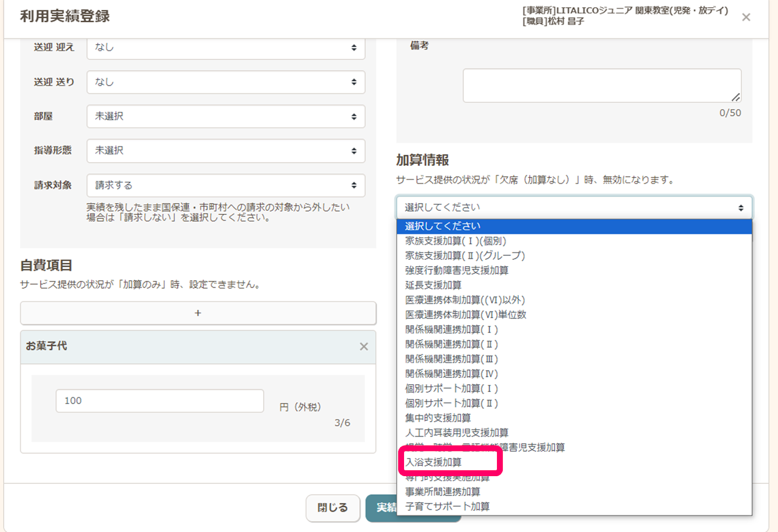The height and width of the screenshot is (532, 778).
Task: Add a new 自費項目 with plus button
Action: pos(198,313)
